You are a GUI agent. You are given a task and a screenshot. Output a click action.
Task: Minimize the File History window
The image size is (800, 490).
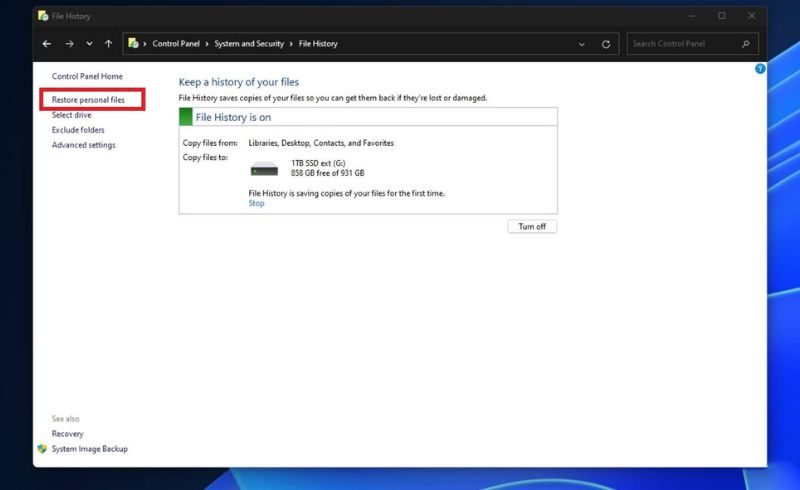[692, 16]
